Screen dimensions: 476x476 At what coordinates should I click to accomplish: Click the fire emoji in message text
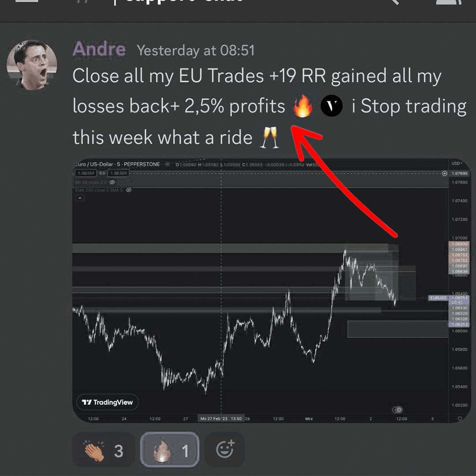click(302, 106)
